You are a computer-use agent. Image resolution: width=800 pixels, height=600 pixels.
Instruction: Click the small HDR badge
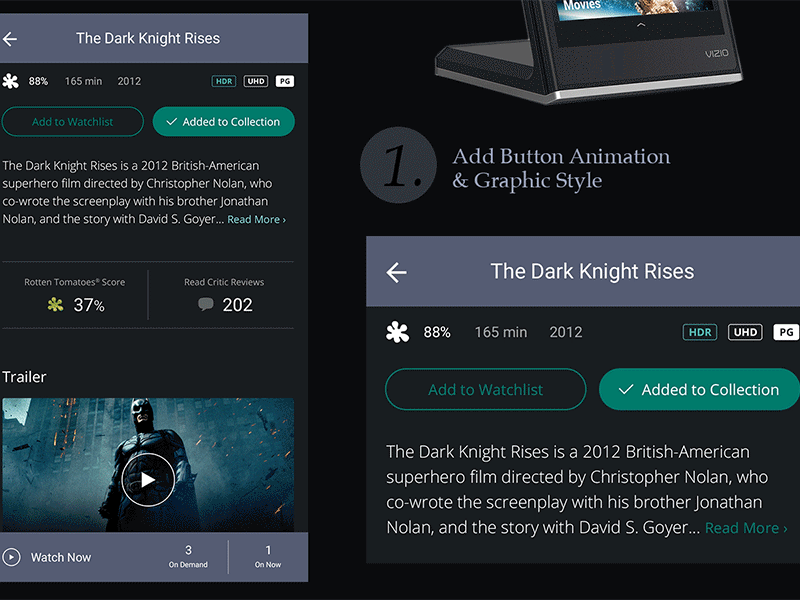pyautogui.click(x=224, y=81)
